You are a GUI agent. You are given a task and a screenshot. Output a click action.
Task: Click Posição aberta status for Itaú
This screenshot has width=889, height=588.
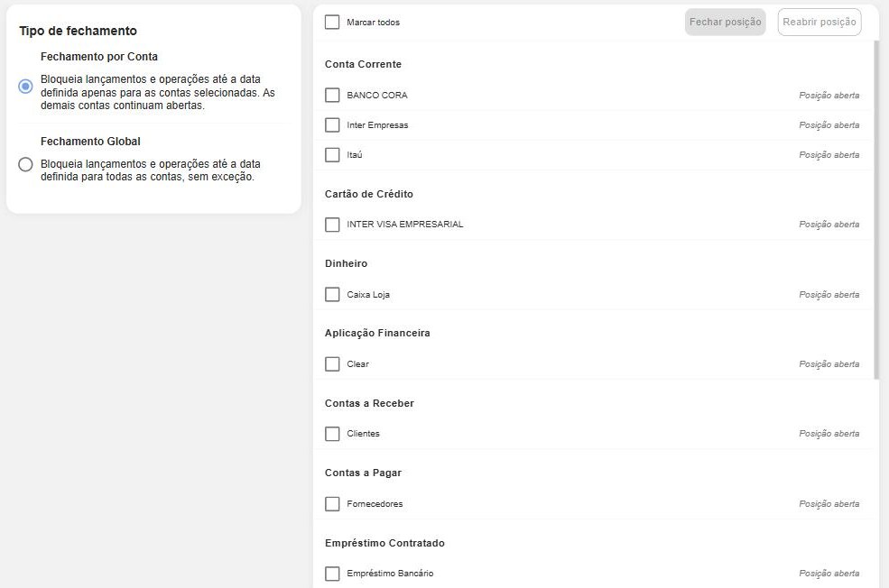coord(829,154)
